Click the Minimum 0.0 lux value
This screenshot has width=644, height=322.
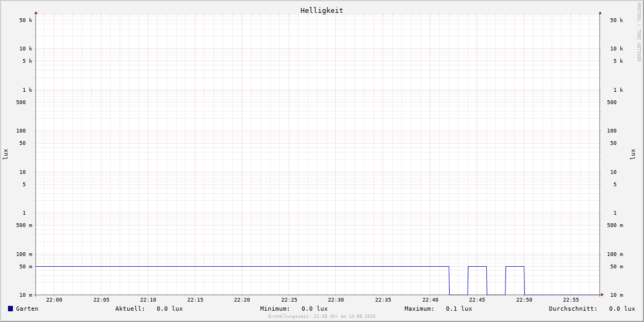coord(314,309)
